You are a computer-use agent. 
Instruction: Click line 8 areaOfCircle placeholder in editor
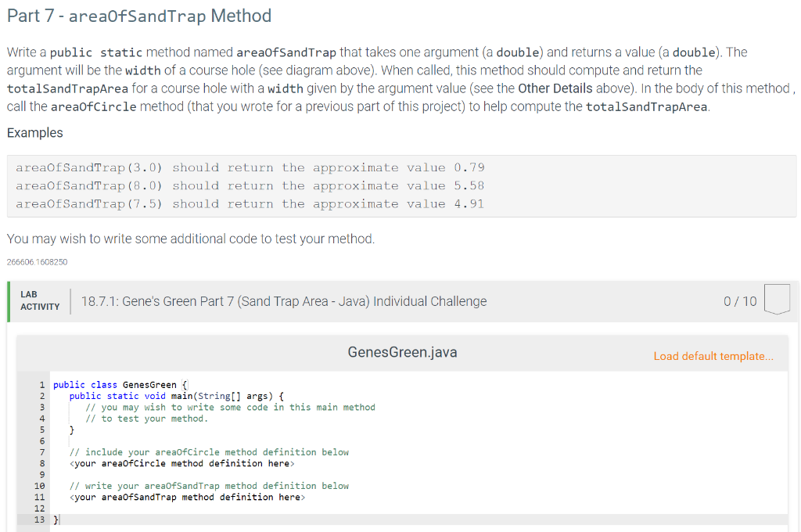click(181, 463)
